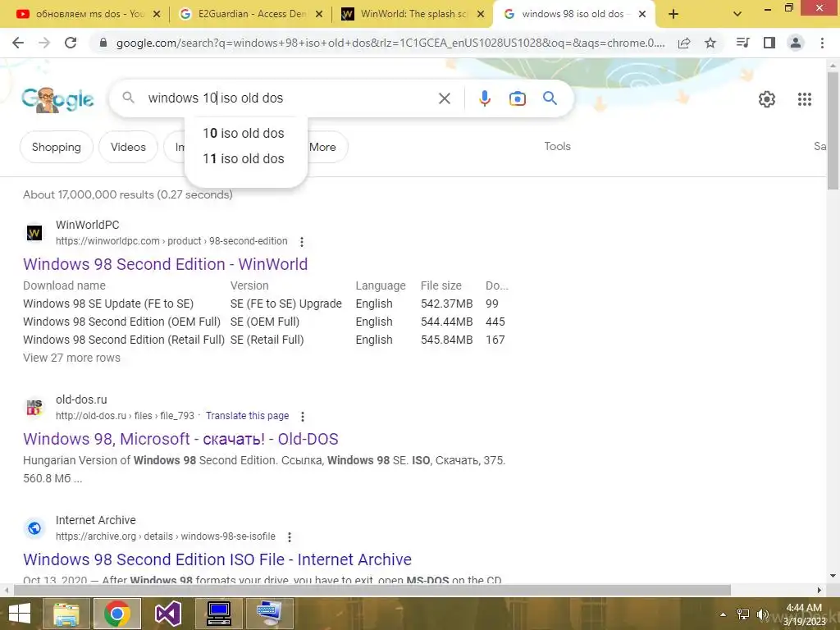Click Chrome icon in the taskbar
This screenshot has height=630, width=840.
pos(116,614)
